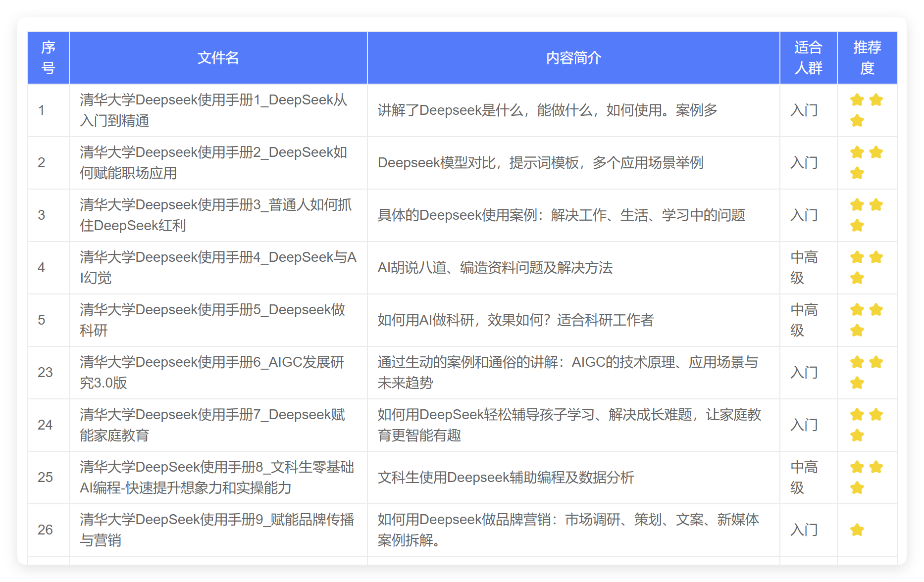This screenshot has width=924, height=582.
Task: Click description 如何用Deepseek做品牌营销
Action: click(x=568, y=530)
